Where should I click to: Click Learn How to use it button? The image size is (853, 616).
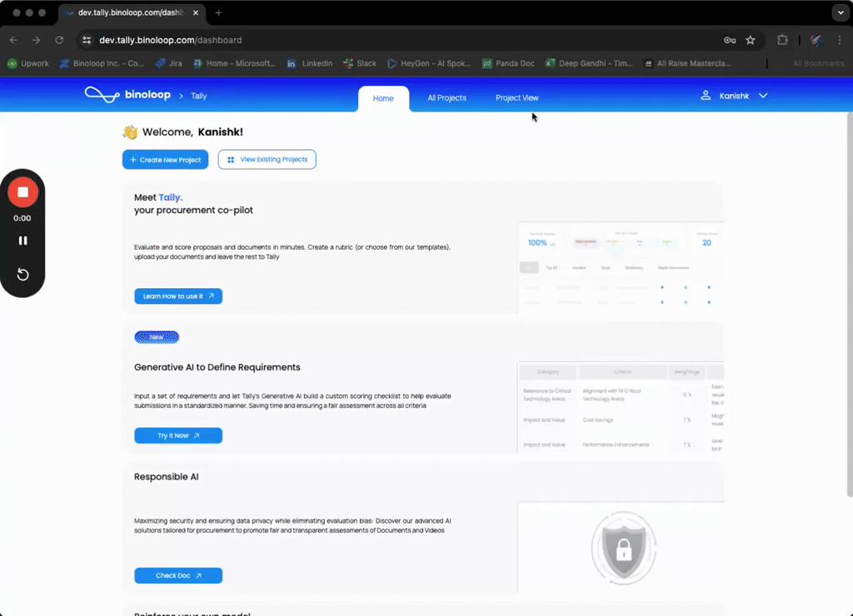178,296
